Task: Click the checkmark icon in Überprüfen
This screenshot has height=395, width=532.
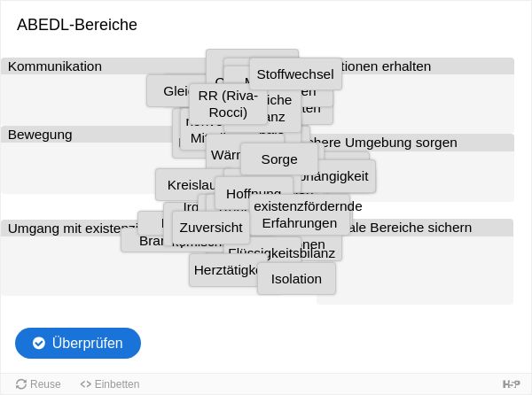Action: [39, 343]
